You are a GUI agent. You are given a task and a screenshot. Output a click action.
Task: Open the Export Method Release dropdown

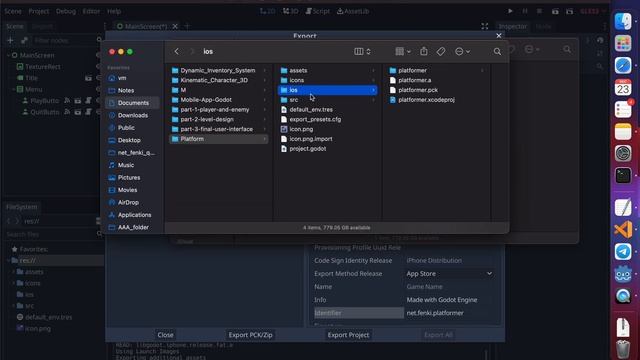(449, 273)
